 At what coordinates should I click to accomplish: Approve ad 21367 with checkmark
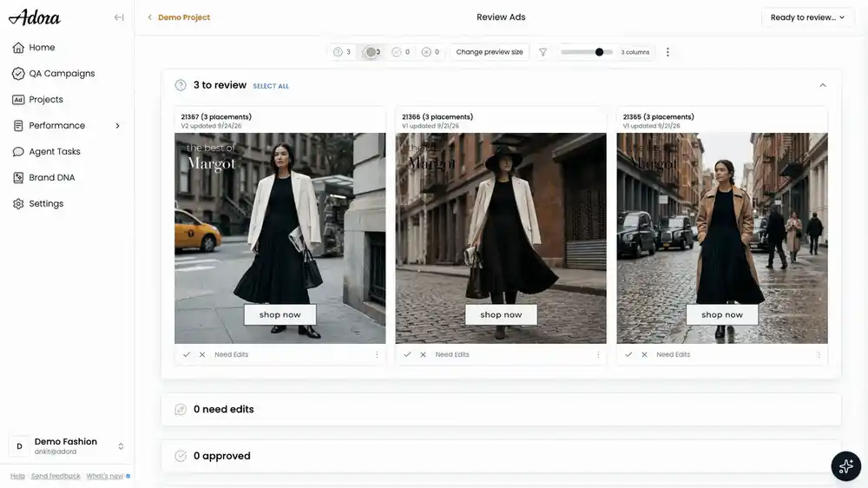[187, 354]
